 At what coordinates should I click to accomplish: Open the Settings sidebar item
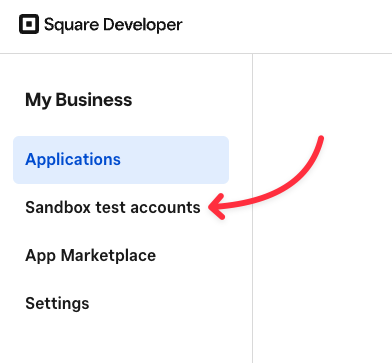[x=57, y=304]
